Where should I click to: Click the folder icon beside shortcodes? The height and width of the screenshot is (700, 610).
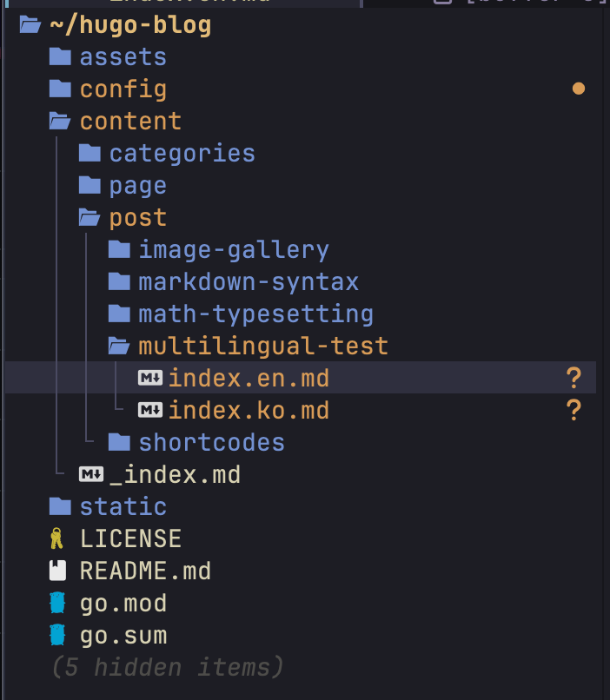click(118, 442)
